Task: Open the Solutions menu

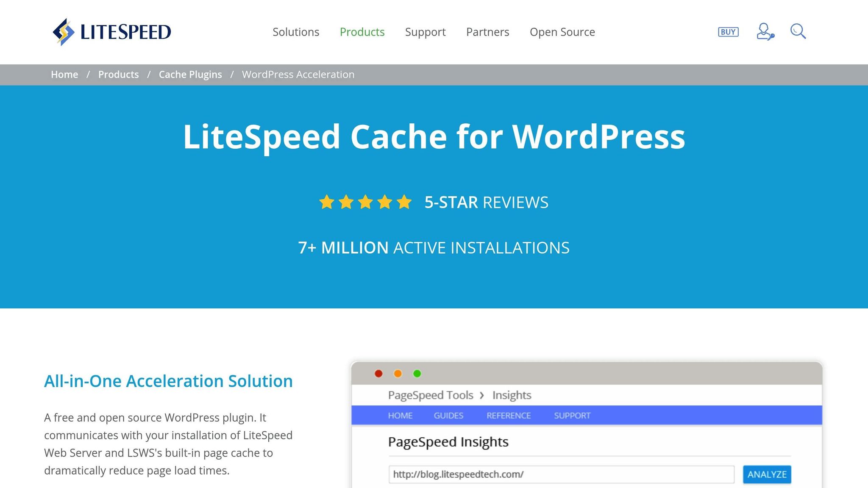Action: [x=296, y=32]
